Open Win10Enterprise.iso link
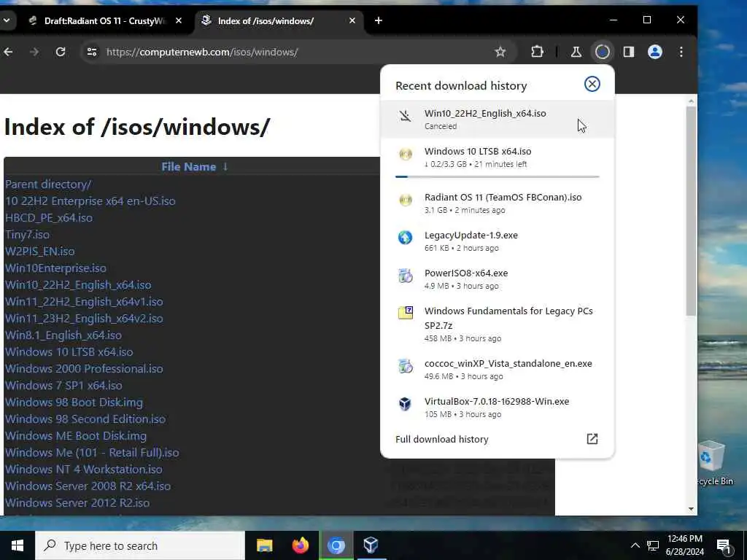 (55, 268)
